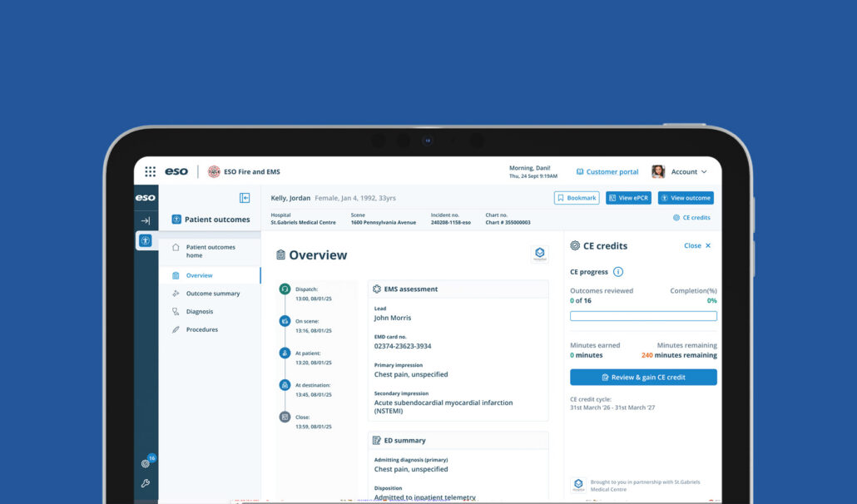The height and width of the screenshot is (504, 857).
Task: Click incident number 240208-1158-eso
Action: [x=450, y=222]
